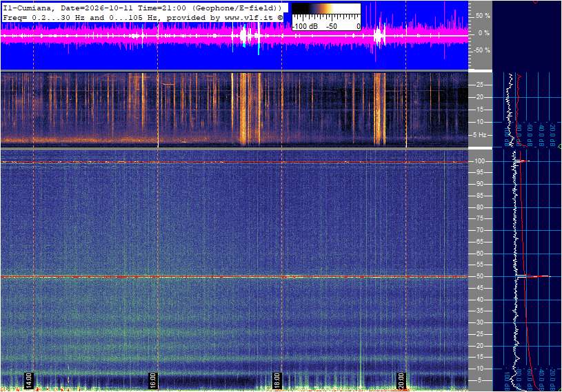Click the '55' frequency axis label
Viewport: 562px width, 392px height.
click(x=479, y=265)
